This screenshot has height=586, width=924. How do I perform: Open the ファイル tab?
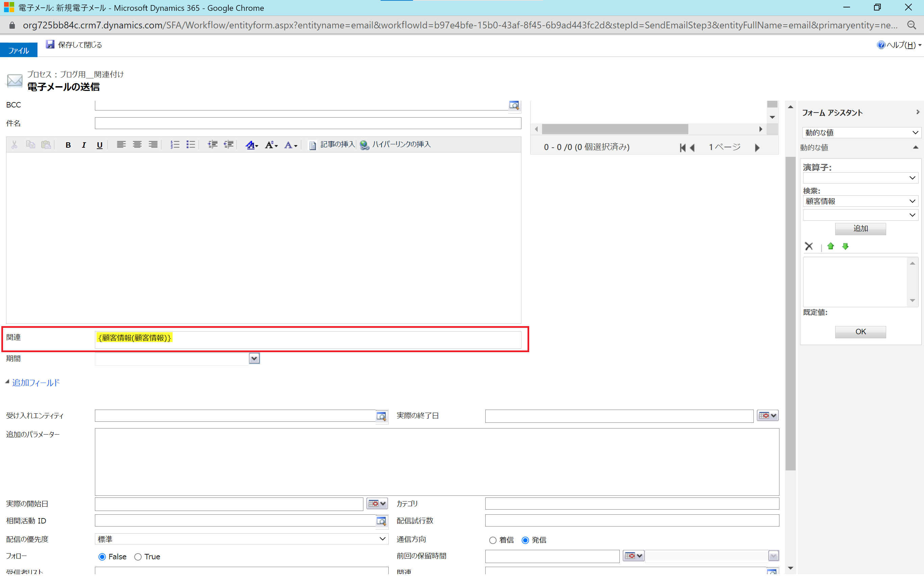tap(19, 50)
